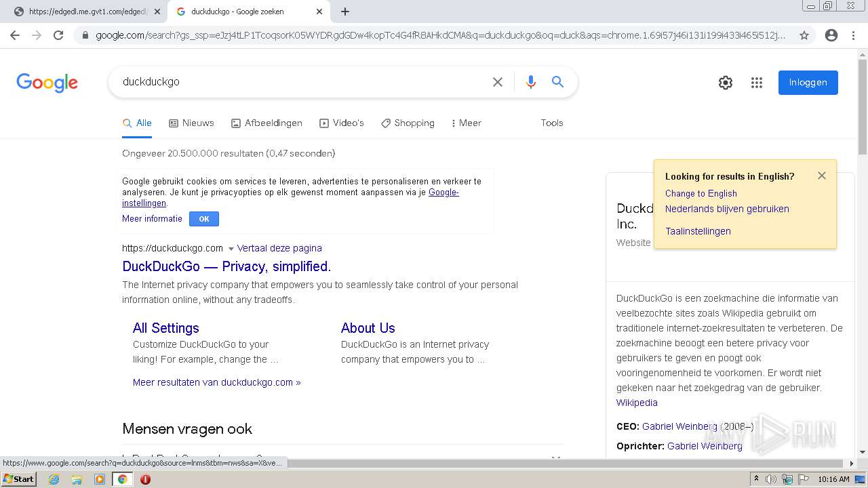
Task: Click the Inloggen button
Action: [x=808, y=83]
